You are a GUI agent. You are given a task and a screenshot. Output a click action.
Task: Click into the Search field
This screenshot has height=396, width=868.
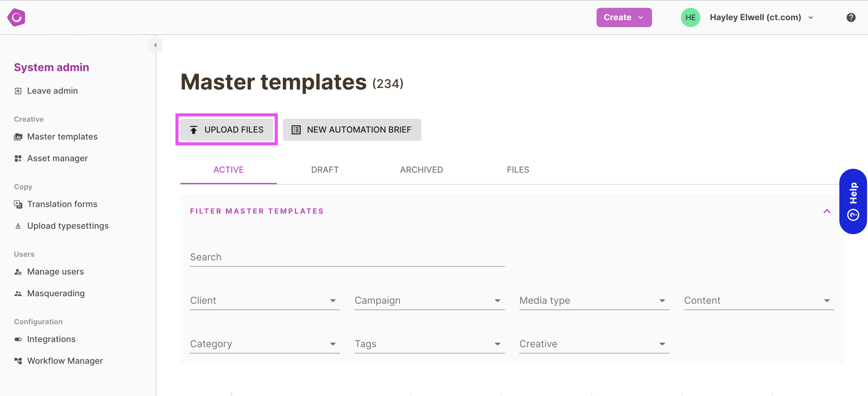[347, 257]
